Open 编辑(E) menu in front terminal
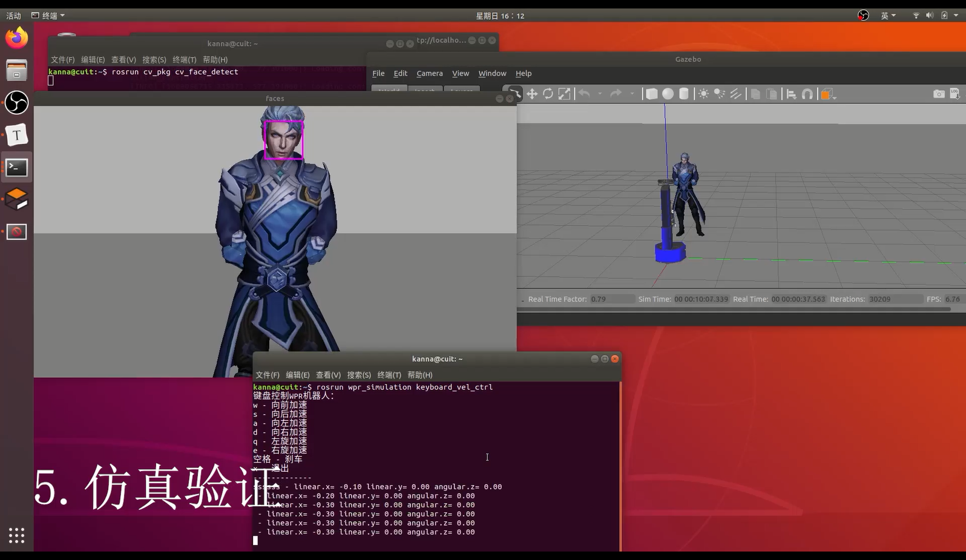966x560 pixels. click(298, 375)
